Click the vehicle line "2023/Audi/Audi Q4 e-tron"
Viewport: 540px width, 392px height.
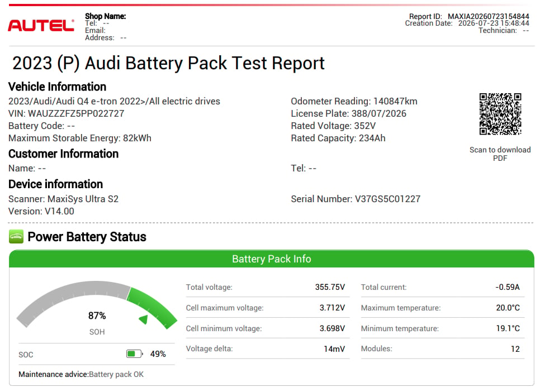click(114, 101)
